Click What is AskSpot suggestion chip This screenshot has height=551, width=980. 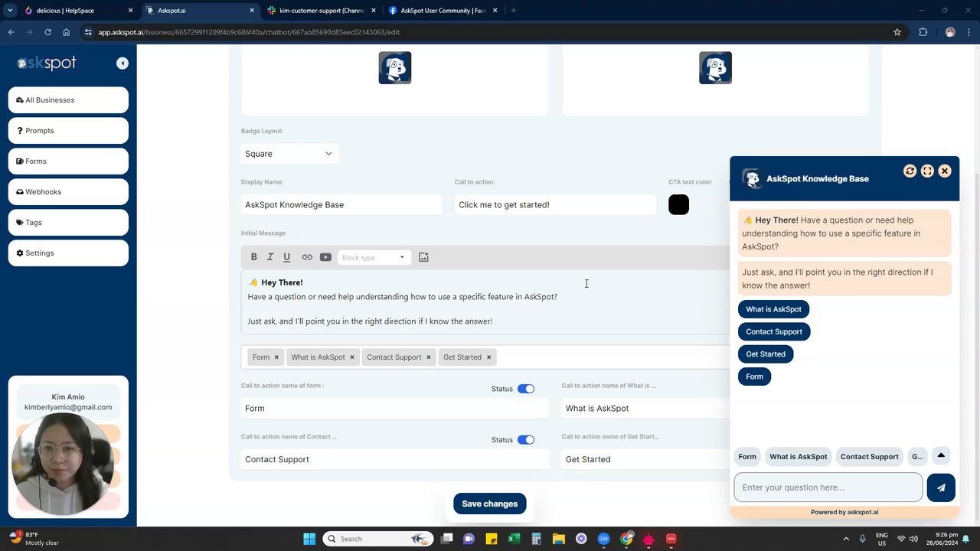799,457
